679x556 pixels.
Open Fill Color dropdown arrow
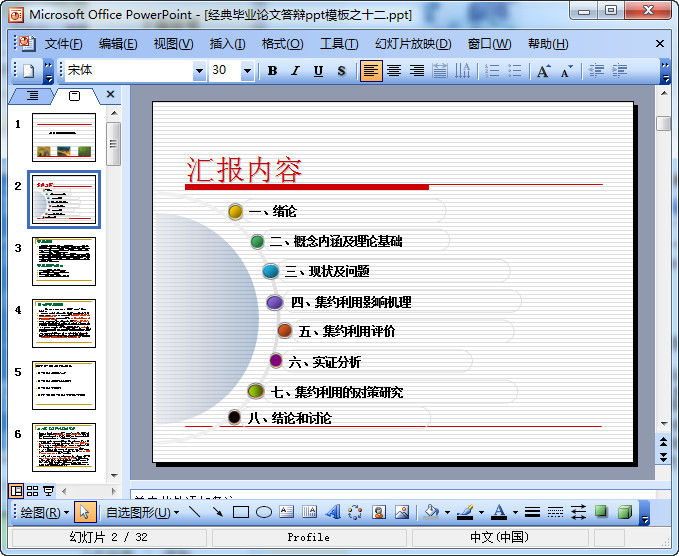coord(447,513)
